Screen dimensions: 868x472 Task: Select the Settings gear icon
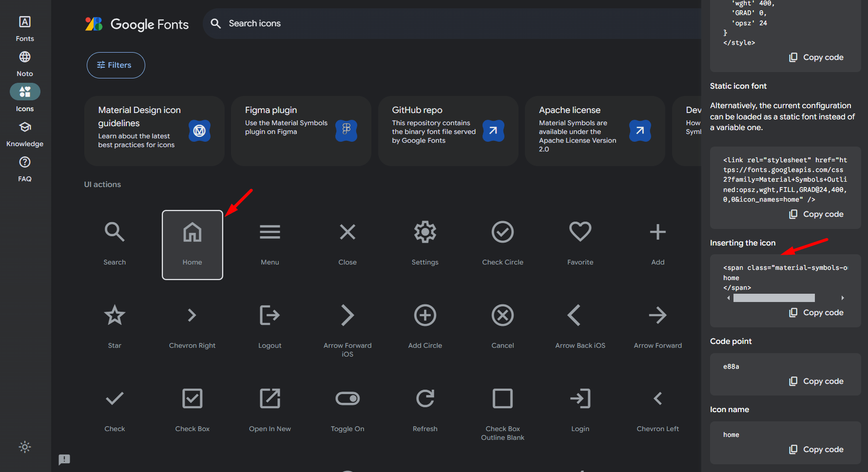coord(425,245)
